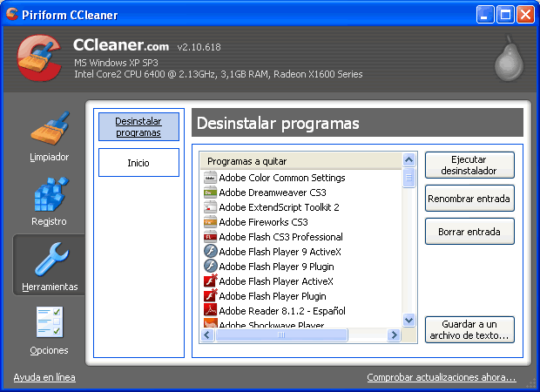Image resolution: width=540 pixels, height=392 pixels.
Task: Select the Herramientas wrench icon
Action: coord(51,259)
